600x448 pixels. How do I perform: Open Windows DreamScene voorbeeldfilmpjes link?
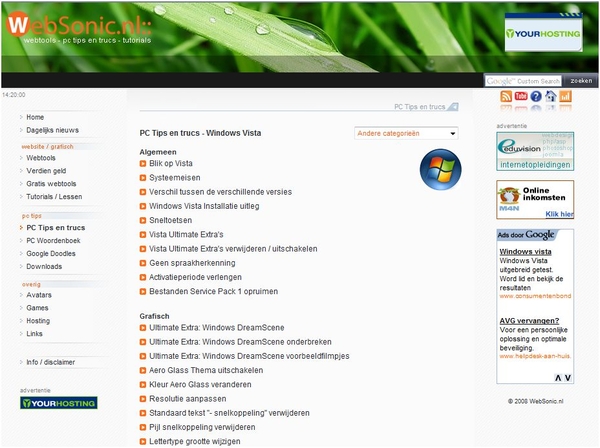coord(249,356)
